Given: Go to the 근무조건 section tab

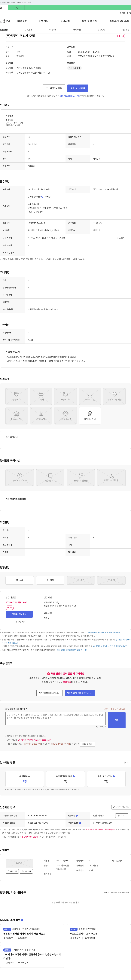Looking at the screenshot, I should click(x=28, y=30).
